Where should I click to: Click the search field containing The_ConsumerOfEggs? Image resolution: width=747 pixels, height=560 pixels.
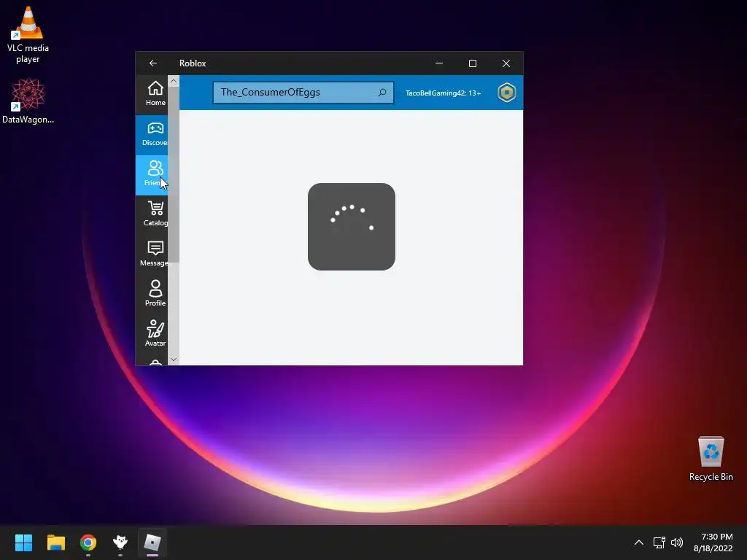point(303,93)
